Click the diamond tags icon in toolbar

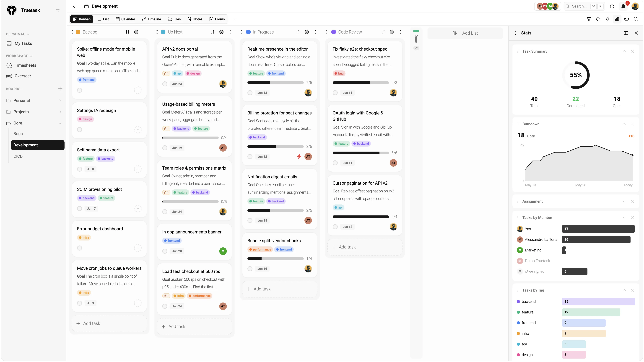point(598,19)
